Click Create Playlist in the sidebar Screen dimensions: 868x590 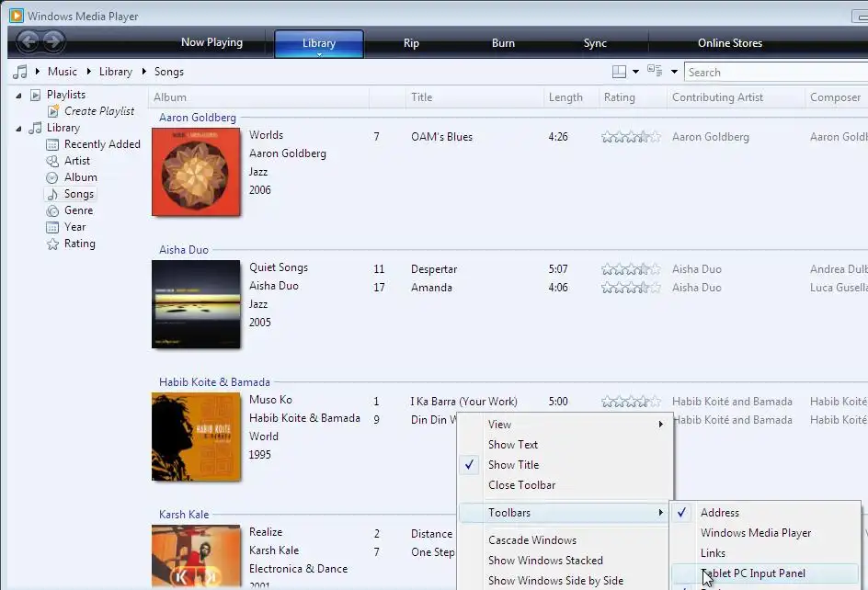(99, 111)
